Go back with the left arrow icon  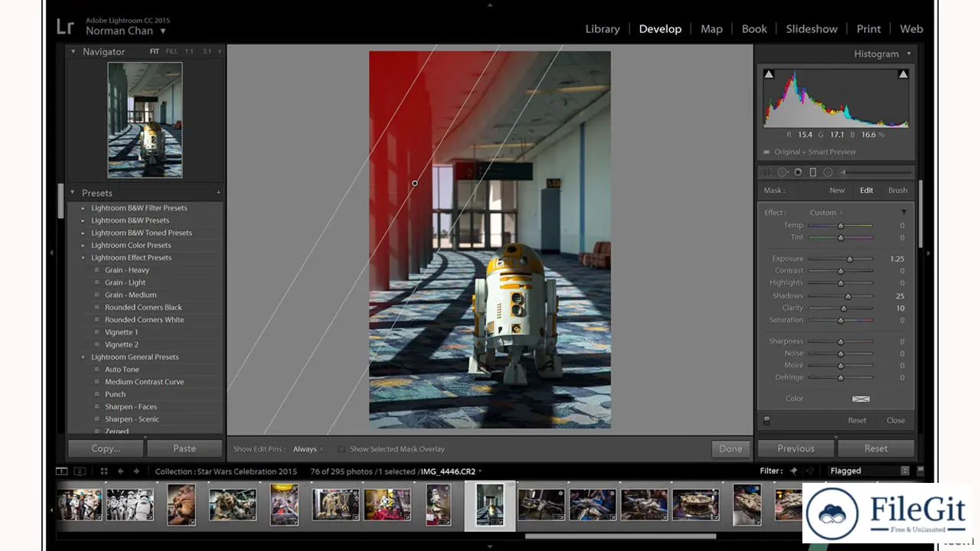pyautogui.click(x=120, y=471)
